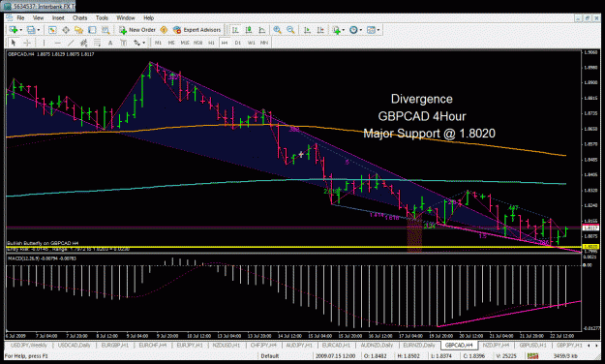Click the Indicators list icon
The image size is (605, 364).
pyautogui.click(x=337, y=30)
